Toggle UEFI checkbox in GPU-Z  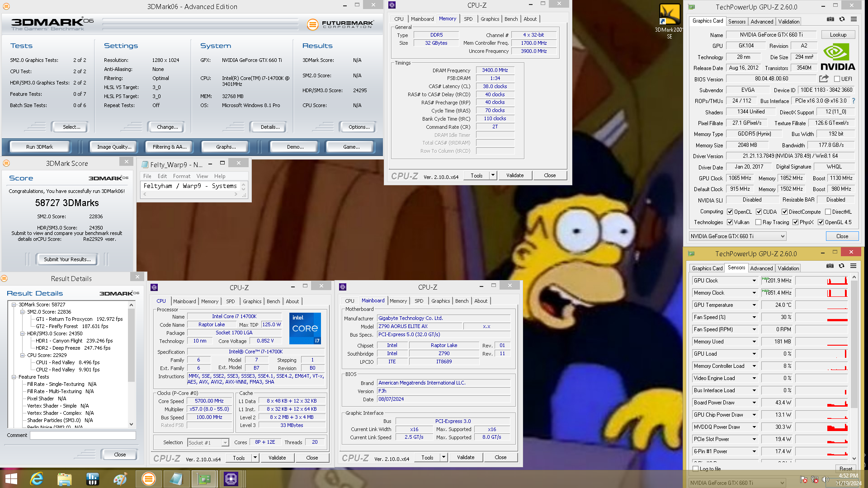(837, 79)
